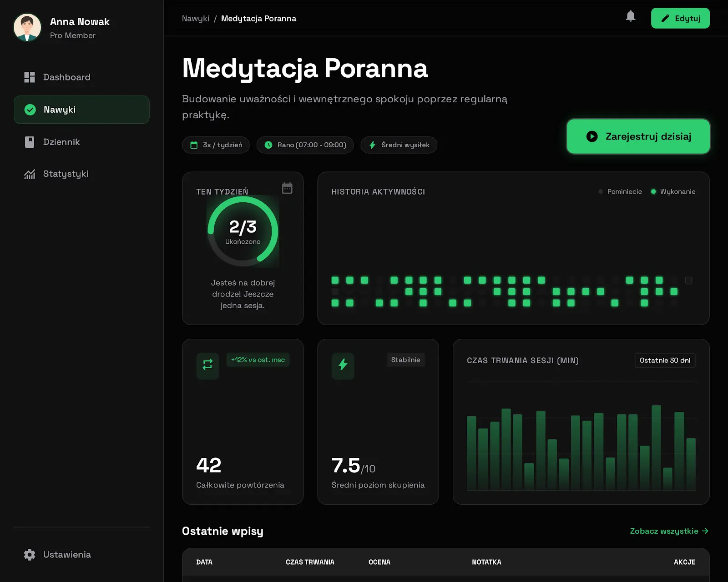Click the Ustawienia gear icon
The image size is (728, 582).
[30, 555]
